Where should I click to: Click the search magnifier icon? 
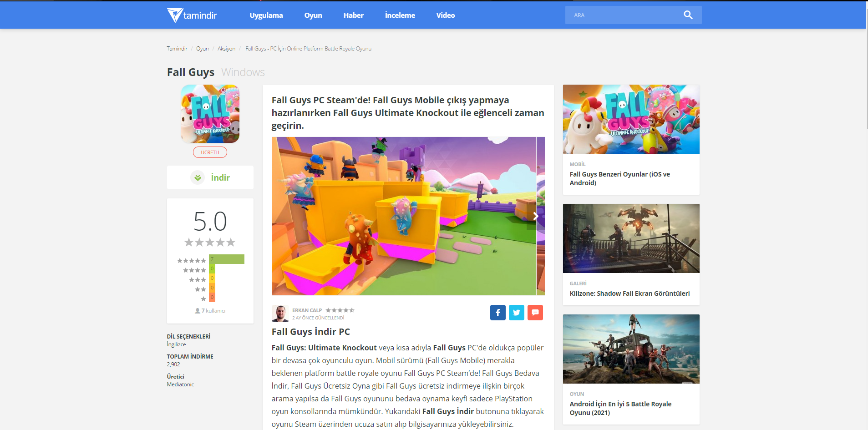pyautogui.click(x=688, y=15)
